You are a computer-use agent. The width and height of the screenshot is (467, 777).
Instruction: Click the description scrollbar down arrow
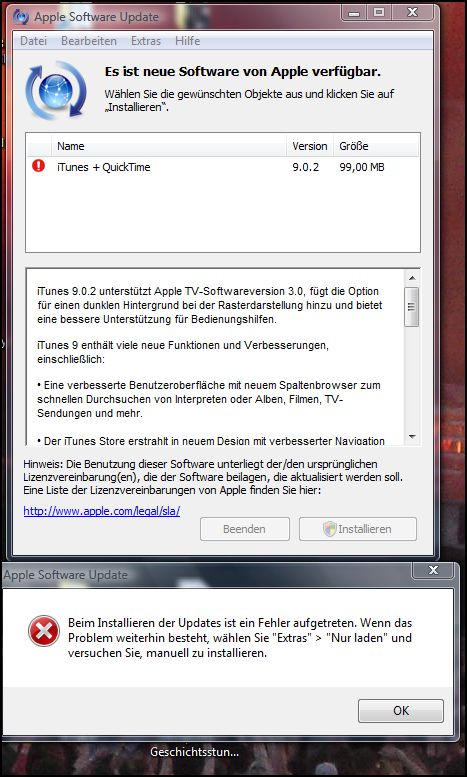(411, 437)
